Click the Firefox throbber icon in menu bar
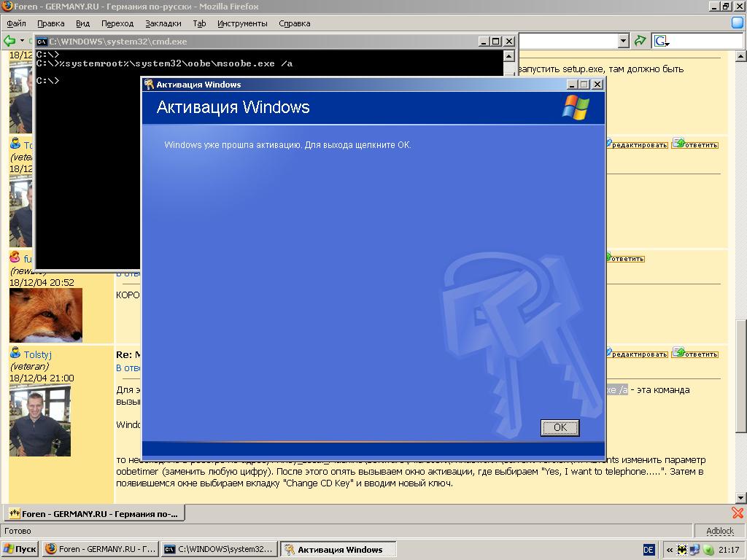 pos(737,23)
